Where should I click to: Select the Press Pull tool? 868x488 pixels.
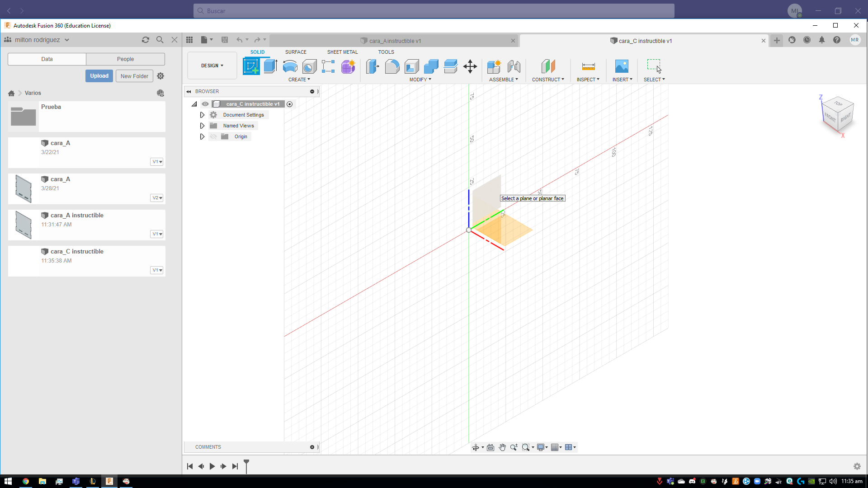tap(373, 66)
